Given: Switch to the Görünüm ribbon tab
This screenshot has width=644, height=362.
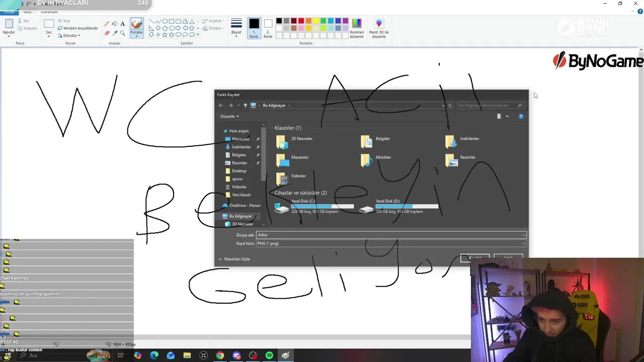Looking at the screenshot, I should point(49,12).
